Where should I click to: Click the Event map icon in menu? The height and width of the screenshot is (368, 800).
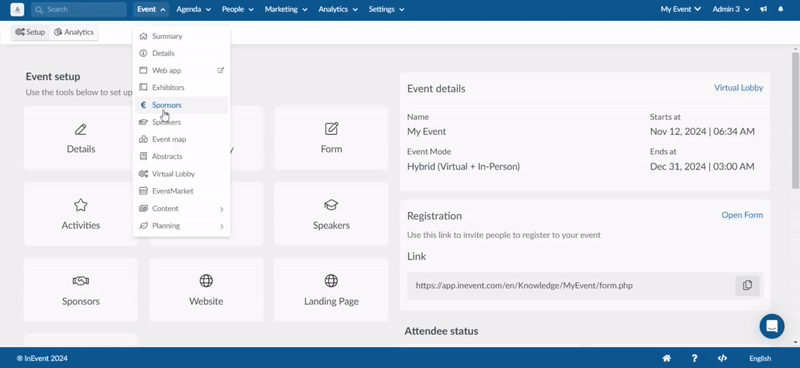click(143, 139)
